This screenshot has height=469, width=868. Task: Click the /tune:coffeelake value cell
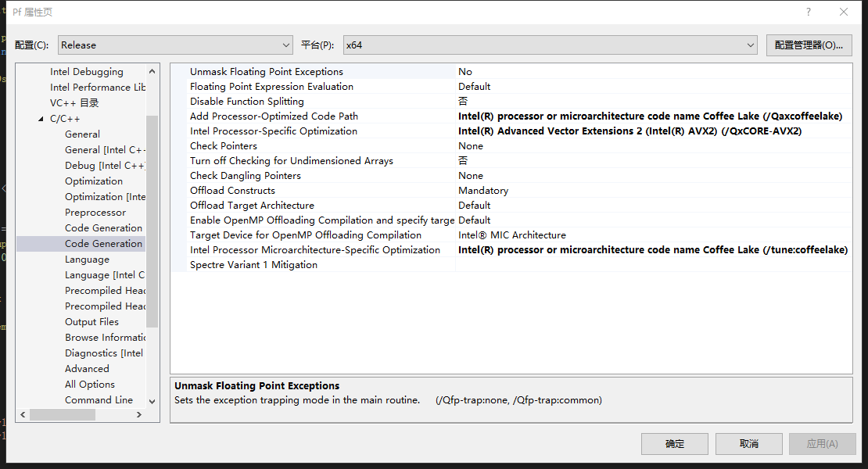653,250
